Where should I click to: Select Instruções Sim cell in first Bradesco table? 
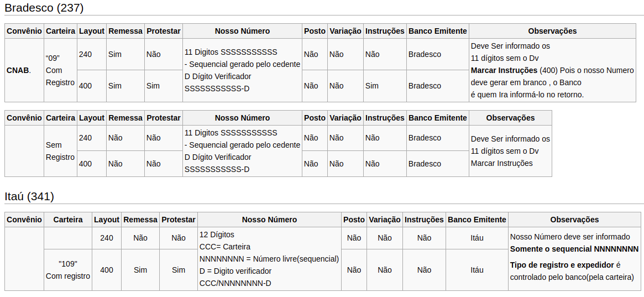pos(385,86)
